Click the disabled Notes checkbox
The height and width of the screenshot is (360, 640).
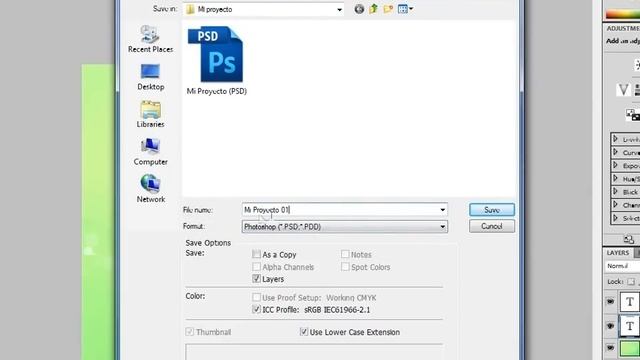click(345, 254)
